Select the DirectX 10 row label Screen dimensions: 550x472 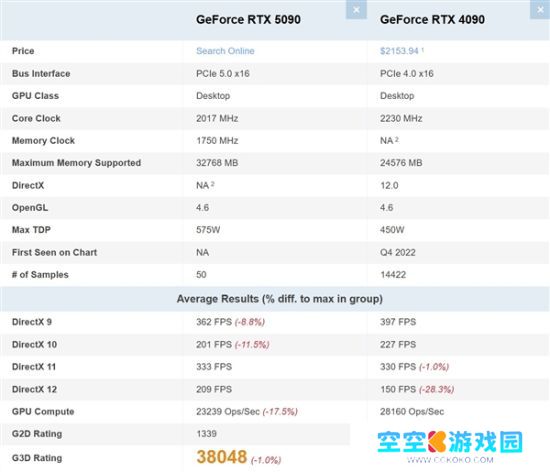[34, 345]
